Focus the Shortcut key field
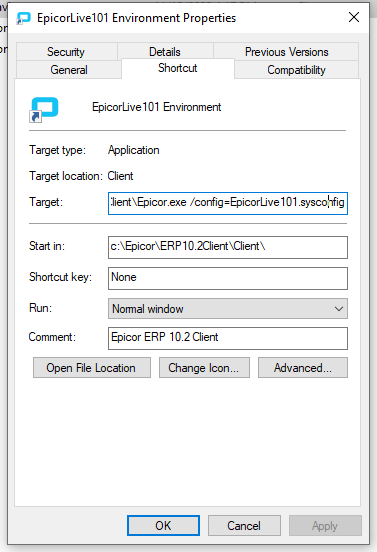The width and height of the screenshot is (377, 552). [228, 278]
